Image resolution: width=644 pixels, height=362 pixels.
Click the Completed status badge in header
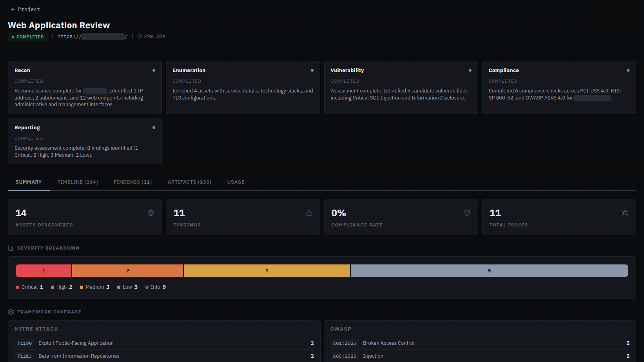click(x=28, y=37)
